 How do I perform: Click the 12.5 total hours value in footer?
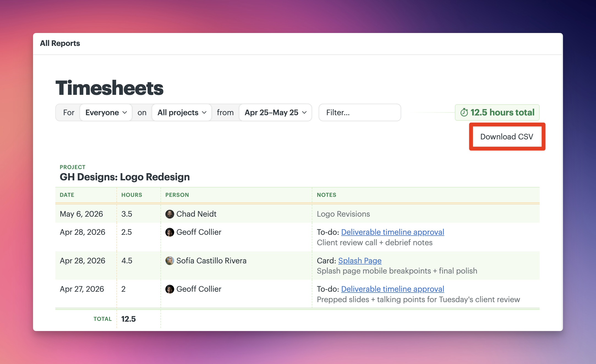pyautogui.click(x=129, y=319)
